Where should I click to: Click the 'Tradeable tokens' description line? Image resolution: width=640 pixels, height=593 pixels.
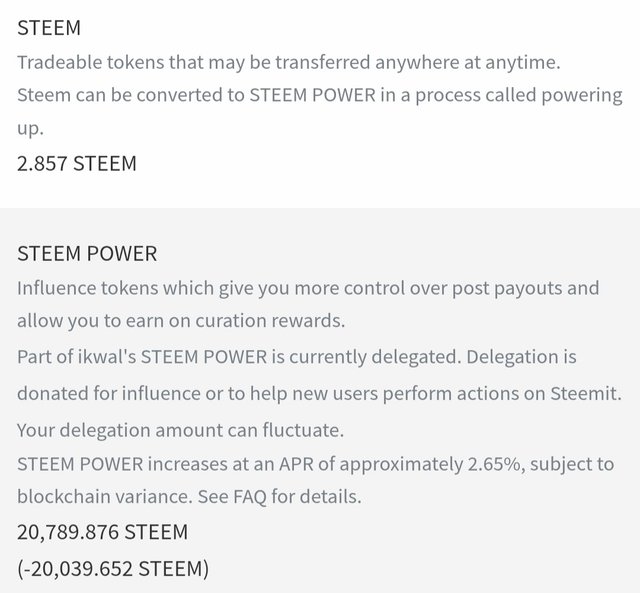point(289,62)
